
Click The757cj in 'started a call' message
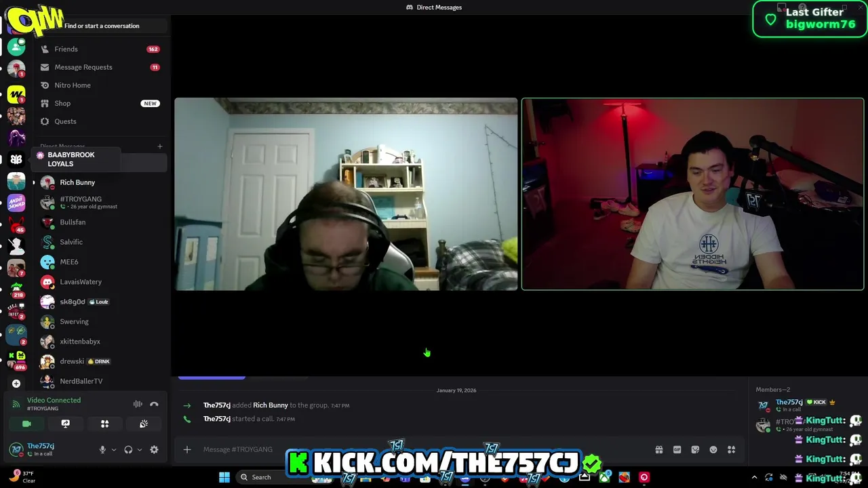[x=217, y=419]
